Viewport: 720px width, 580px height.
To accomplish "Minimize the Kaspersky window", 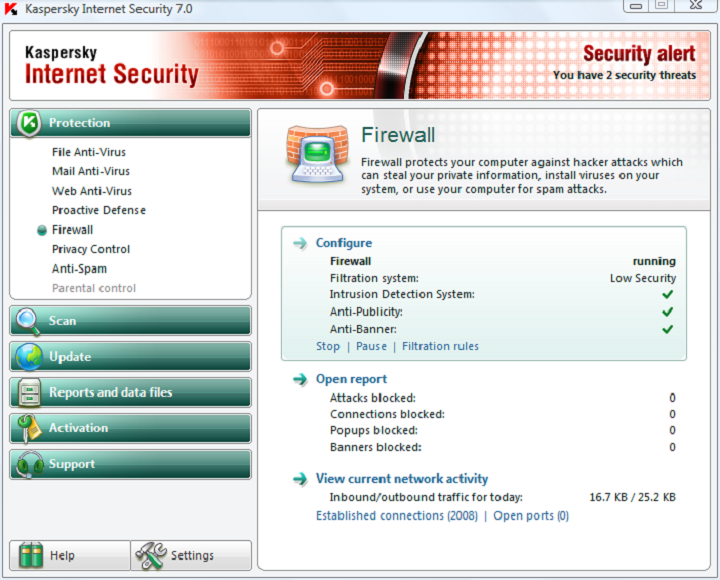I will pyautogui.click(x=636, y=6).
